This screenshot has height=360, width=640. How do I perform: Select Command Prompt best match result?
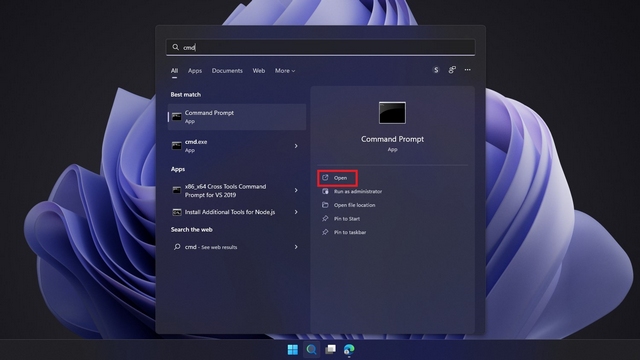coord(237,117)
